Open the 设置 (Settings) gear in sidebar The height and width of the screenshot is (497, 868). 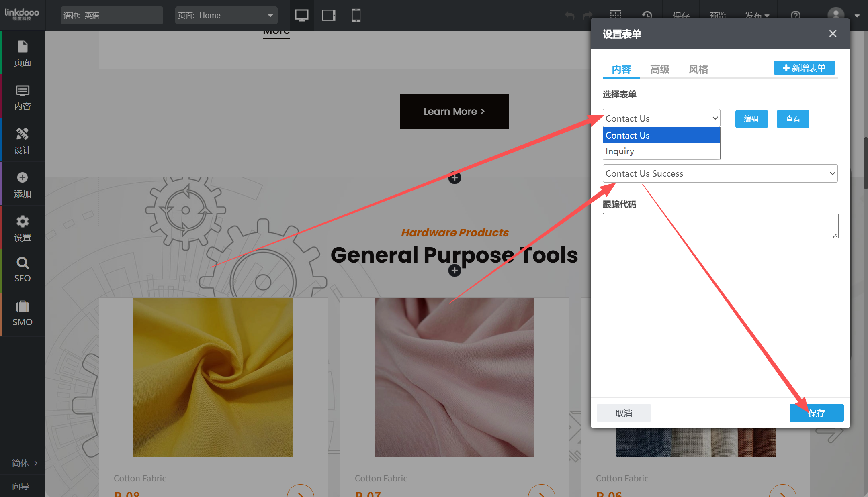[23, 228]
